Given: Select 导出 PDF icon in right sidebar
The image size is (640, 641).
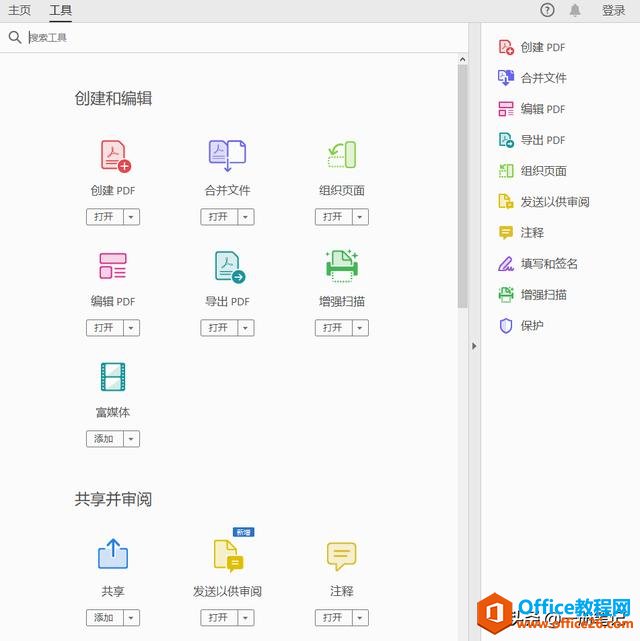Looking at the screenshot, I should click(506, 140).
